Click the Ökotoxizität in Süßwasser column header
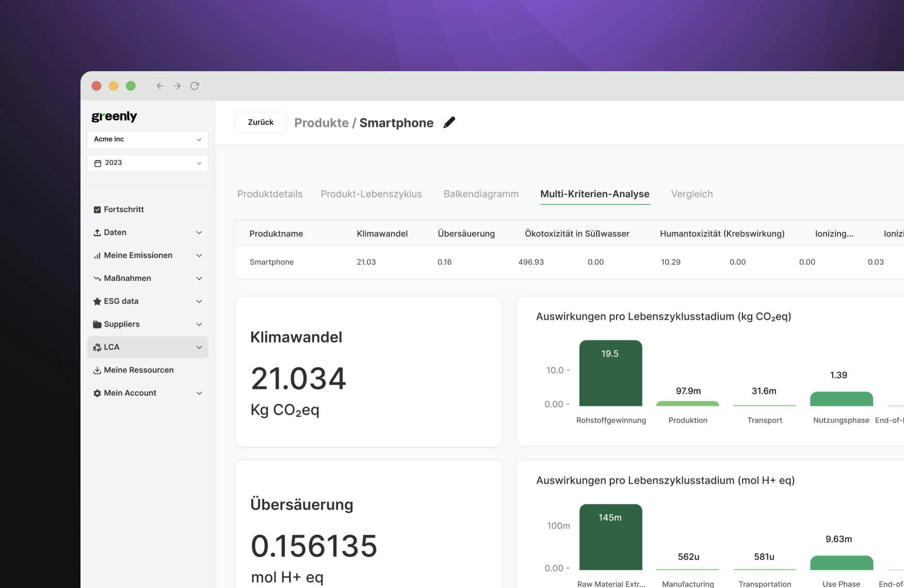904x588 pixels. 577,234
